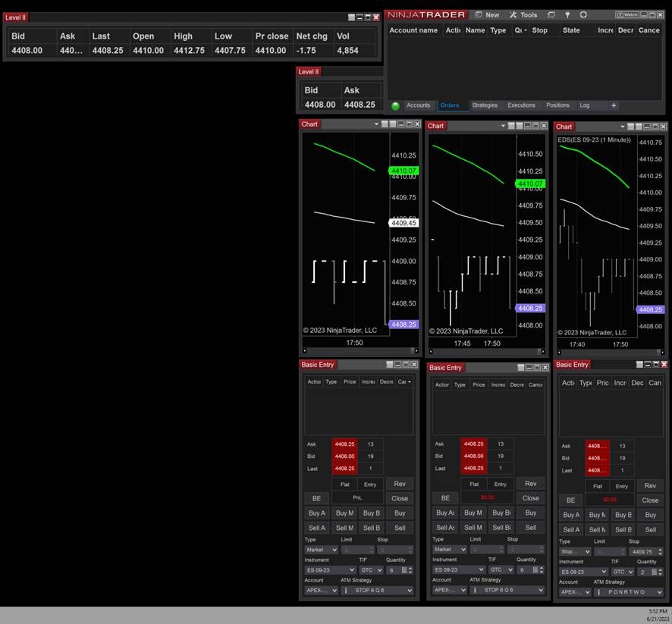
Task: Open Type Stop dropdown in right Basic Entry
Action: point(575,552)
